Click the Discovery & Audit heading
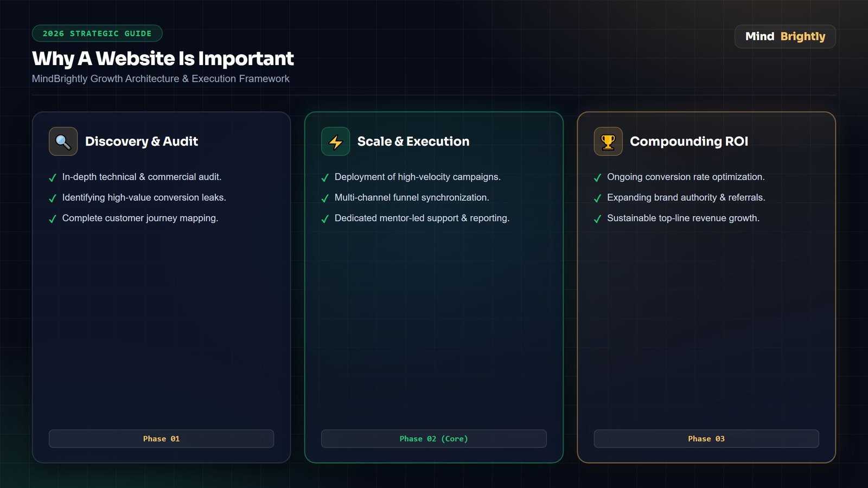 [x=142, y=142]
